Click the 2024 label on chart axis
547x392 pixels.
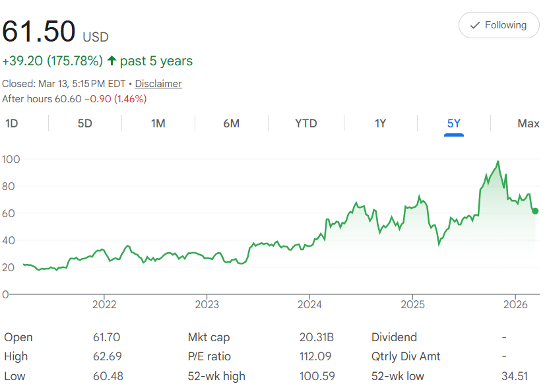[309, 304]
